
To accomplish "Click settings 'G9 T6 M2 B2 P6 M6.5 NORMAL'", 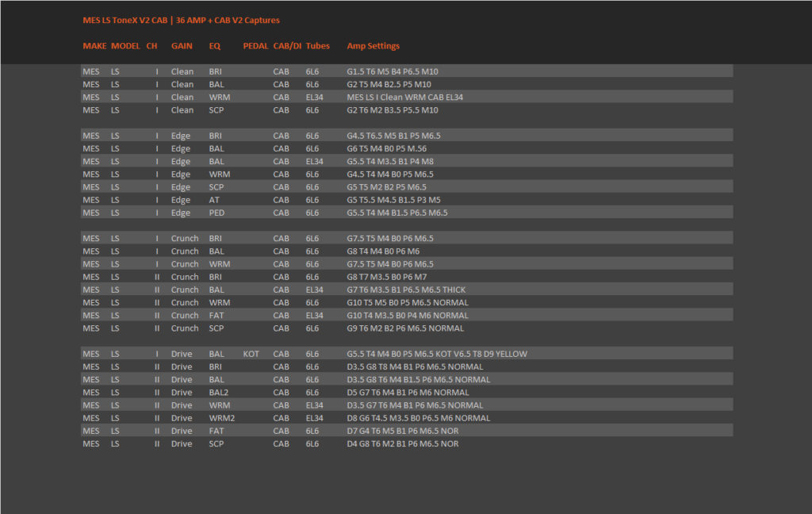I will [x=405, y=328].
